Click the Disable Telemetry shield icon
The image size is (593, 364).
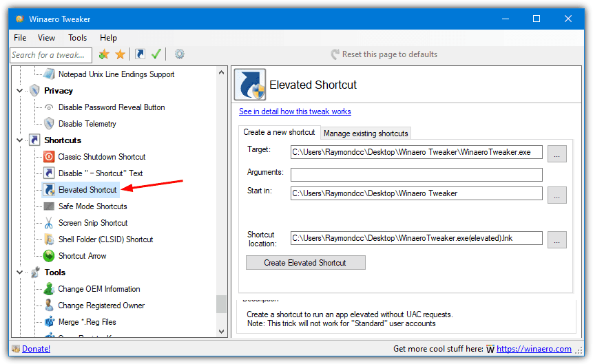pos(49,124)
